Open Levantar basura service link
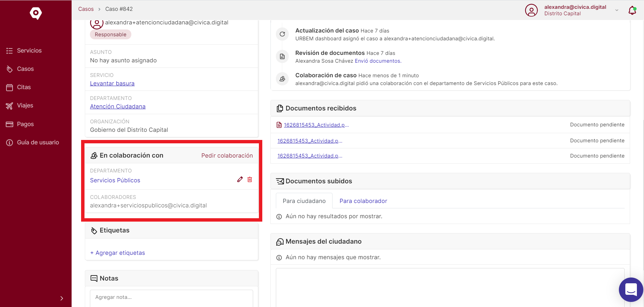Screen dimensions: 644x307 [112, 83]
